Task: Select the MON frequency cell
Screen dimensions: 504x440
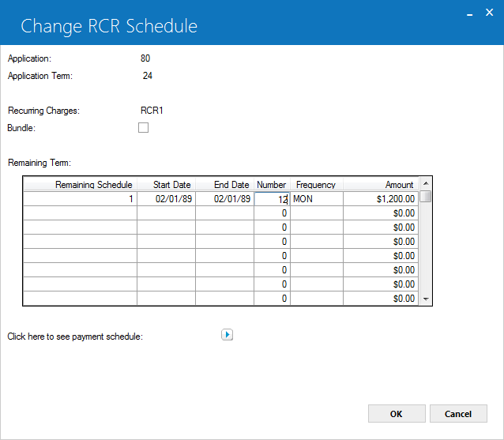Action: pos(317,199)
